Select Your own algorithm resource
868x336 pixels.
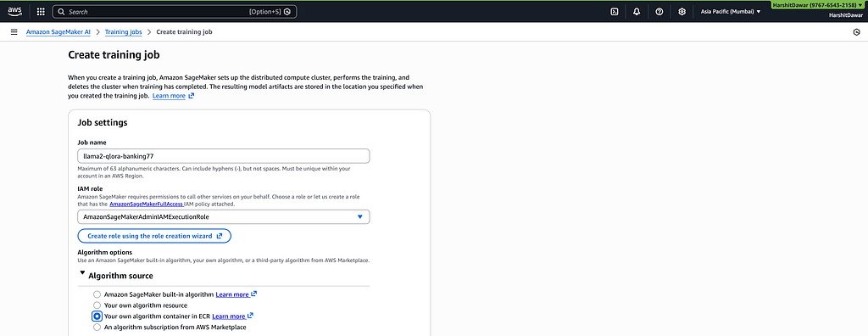pyautogui.click(x=97, y=305)
